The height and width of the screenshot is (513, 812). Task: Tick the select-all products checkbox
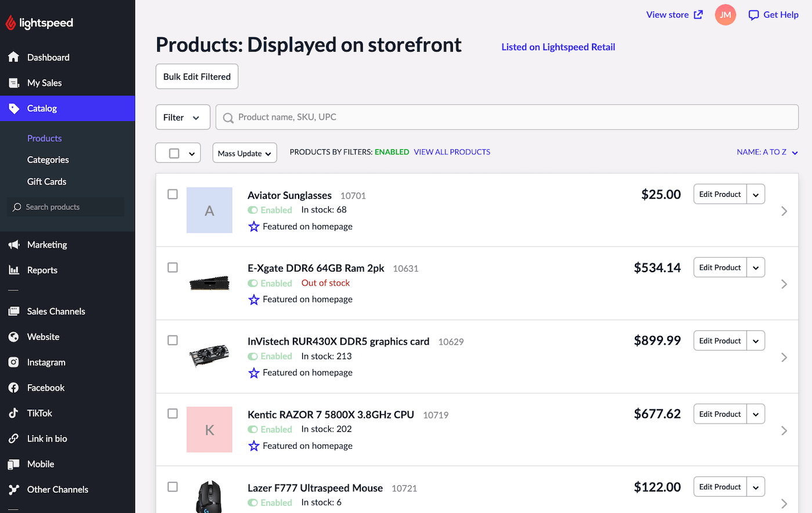click(x=174, y=153)
